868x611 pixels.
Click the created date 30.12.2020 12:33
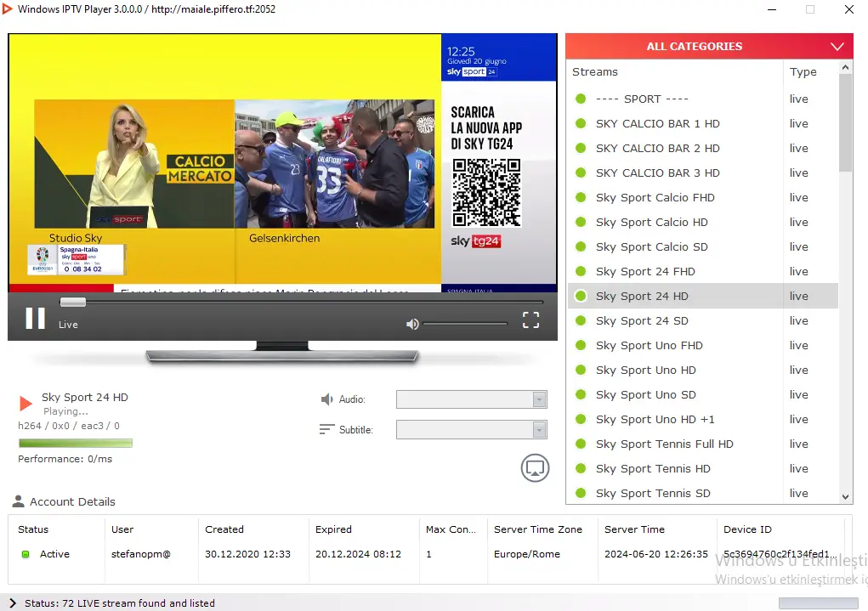coord(247,554)
